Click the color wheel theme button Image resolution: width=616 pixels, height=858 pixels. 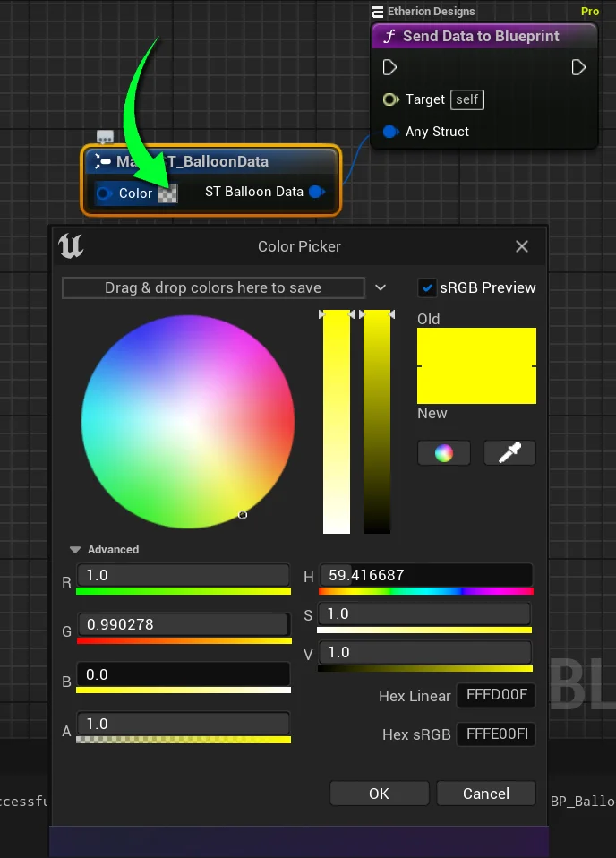(444, 453)
